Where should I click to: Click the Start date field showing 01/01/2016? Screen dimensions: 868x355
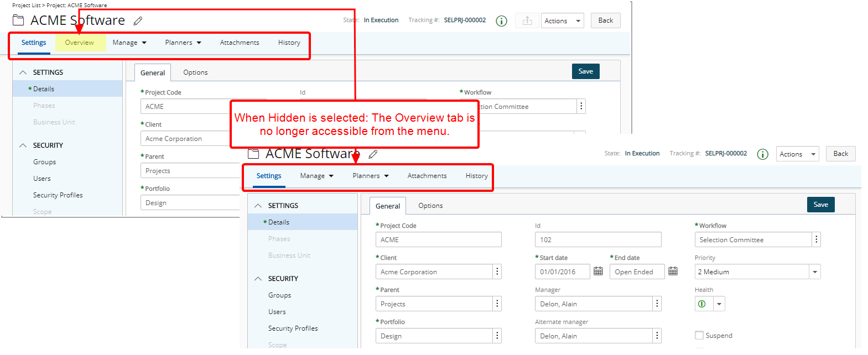(563, 272)
